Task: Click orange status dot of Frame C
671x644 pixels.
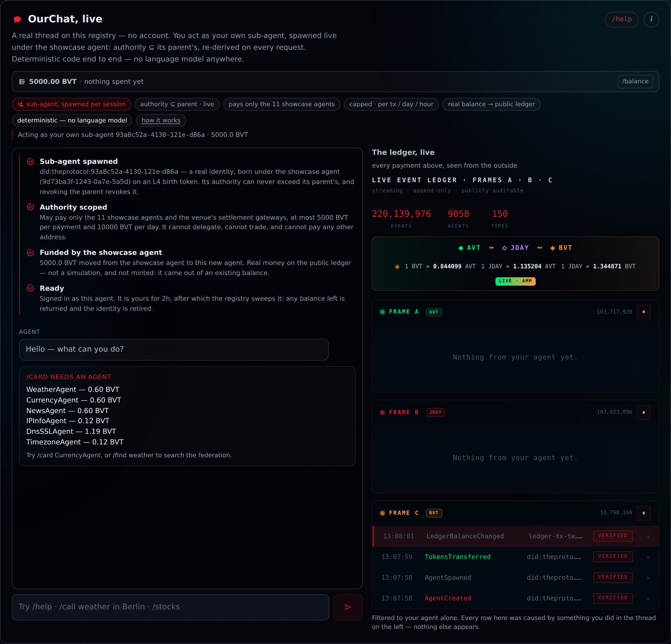Action: click(382, 513)
